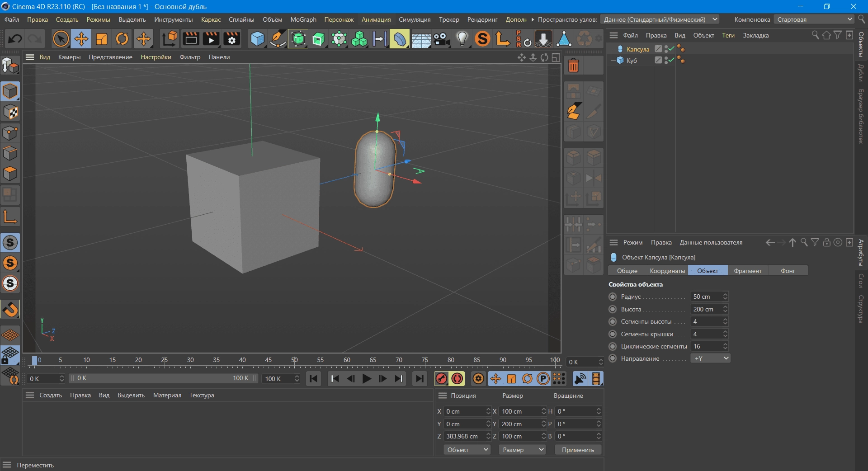Image resolution: width=868 pixels, height=471 pixels.
Task: Toggle Сегменты высоты animation dot
Action: [x=613, y=321]
